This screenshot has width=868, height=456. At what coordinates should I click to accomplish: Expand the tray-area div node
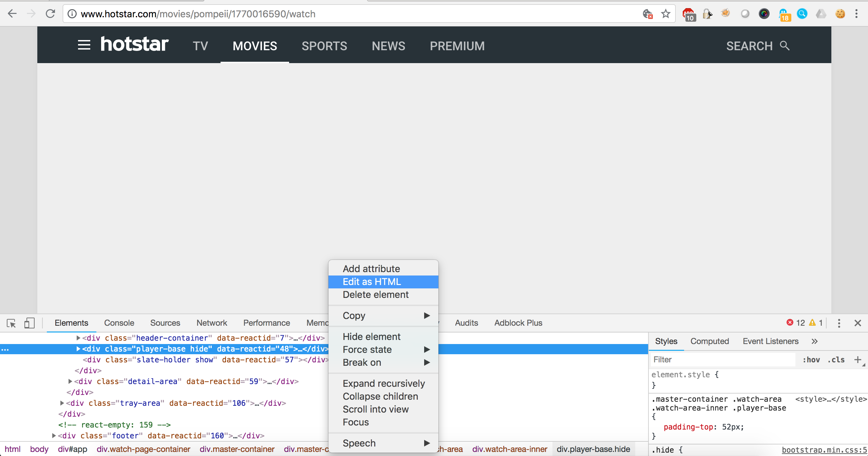[62, 403]
